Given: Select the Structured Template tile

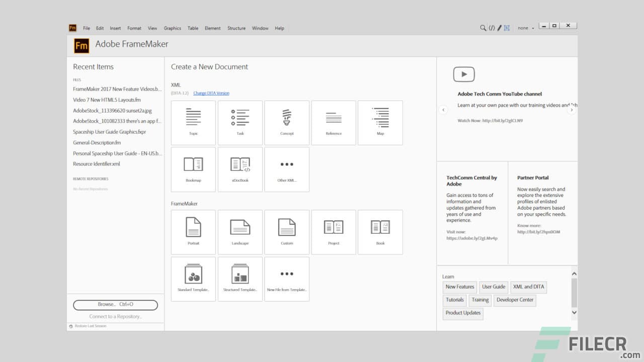Looking at the screenshot, I should (240, 279).
